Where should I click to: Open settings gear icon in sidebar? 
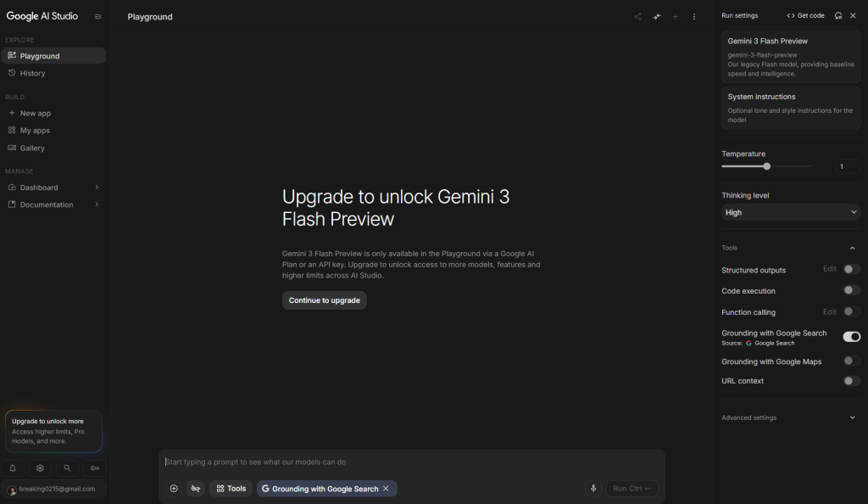[x=40, y=468]
